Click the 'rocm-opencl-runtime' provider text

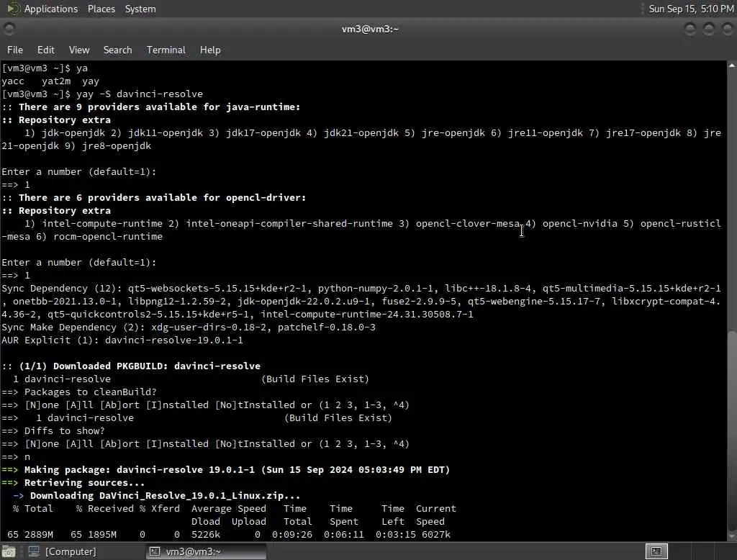(x=108, y=237)
